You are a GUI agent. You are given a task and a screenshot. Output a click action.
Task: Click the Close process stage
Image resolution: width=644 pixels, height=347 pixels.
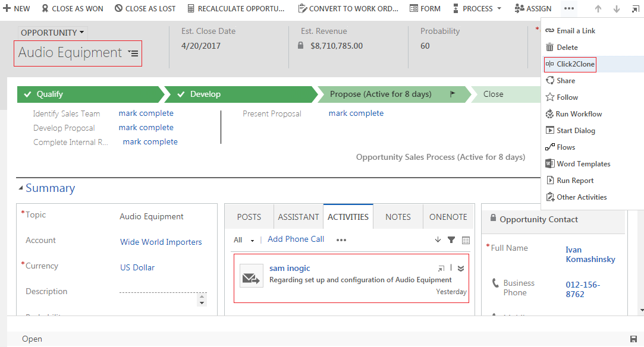click(x=506, y=94)
